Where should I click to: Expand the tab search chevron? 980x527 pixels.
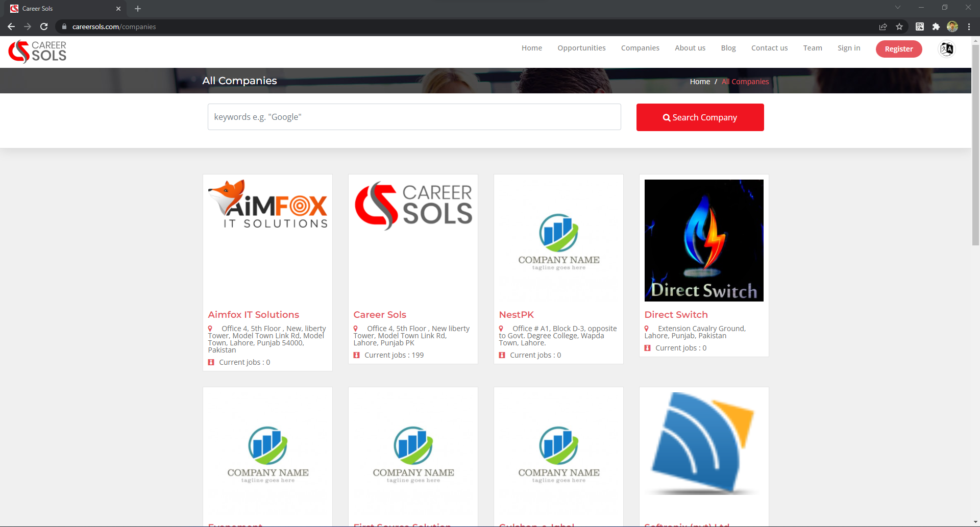click(898, 8)
